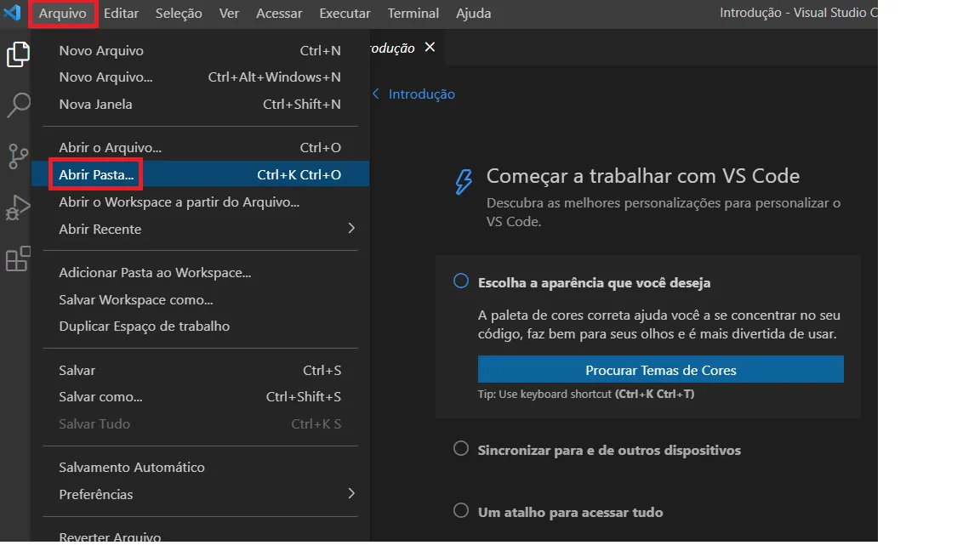The image size is (980, 551).
Task: Go back via Introdução link
Action: tap(421, 94)
